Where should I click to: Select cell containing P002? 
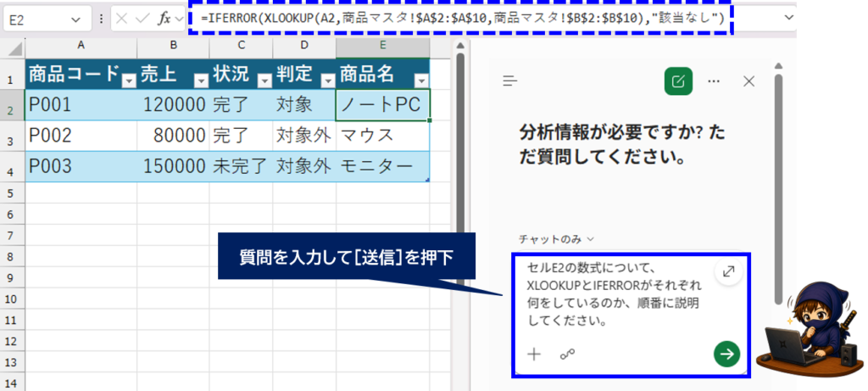(81, 135)
